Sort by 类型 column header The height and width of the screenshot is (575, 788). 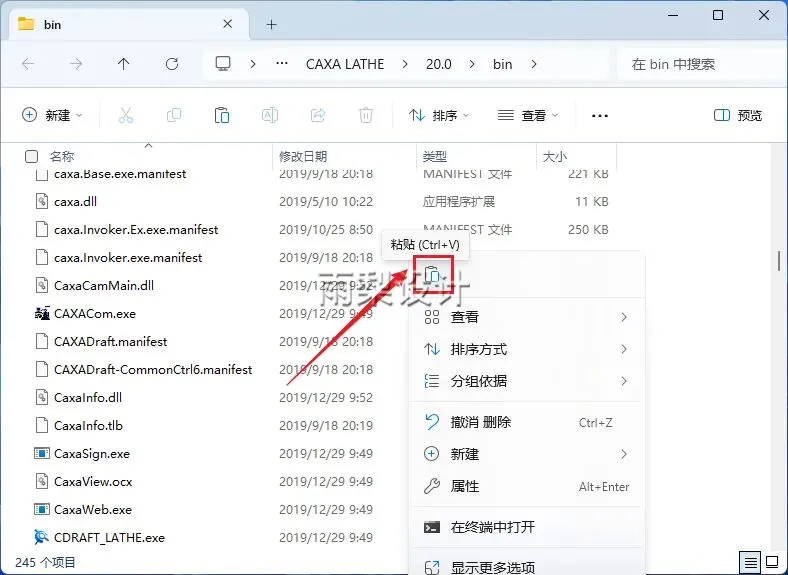click(x=434, y=156)
